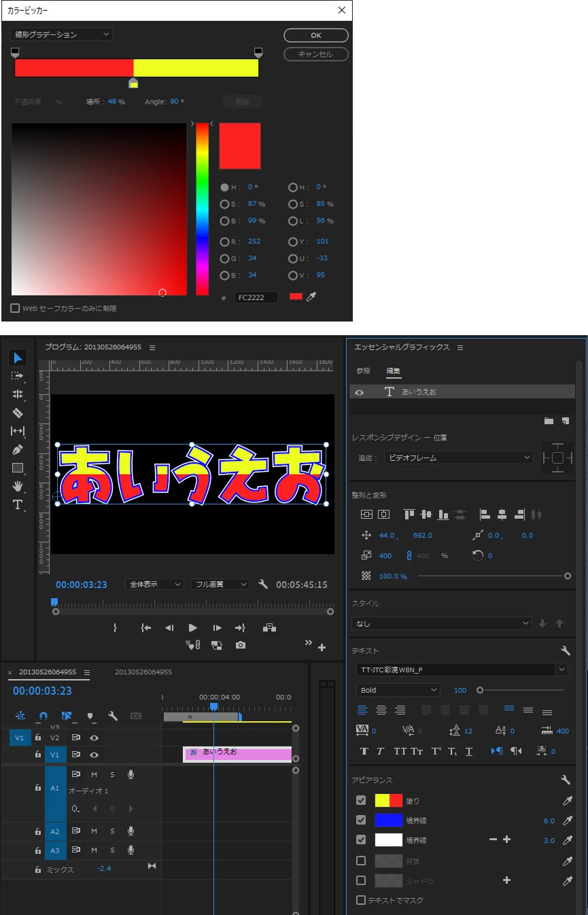Step back one frame

169,628
